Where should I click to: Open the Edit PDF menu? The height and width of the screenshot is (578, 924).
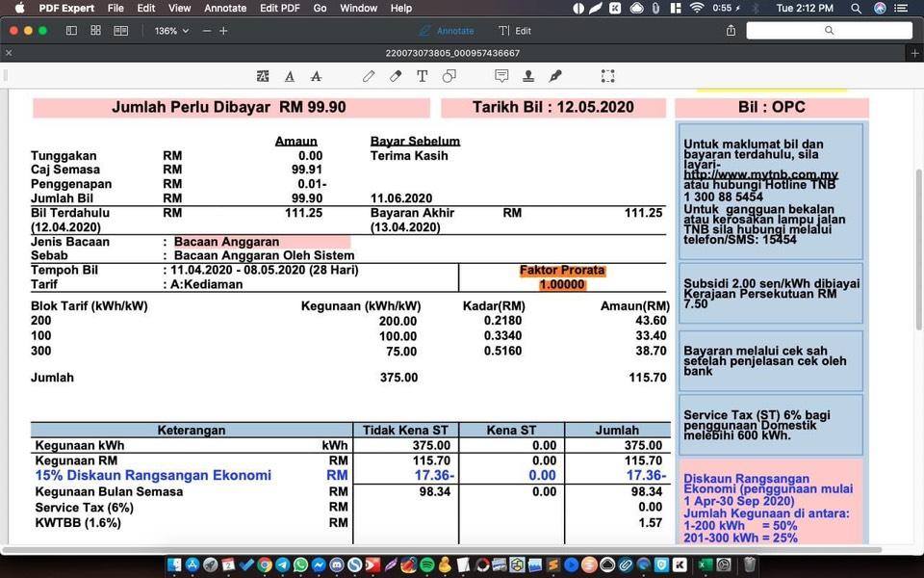click(x=279, y=9)
